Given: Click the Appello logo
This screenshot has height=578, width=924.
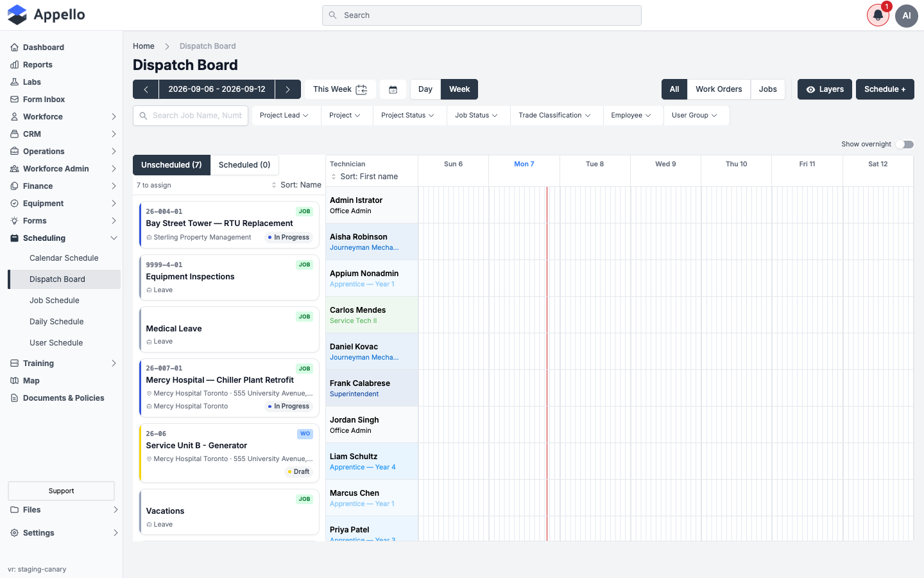Looking at the screenshot, I should coord(46,15).
